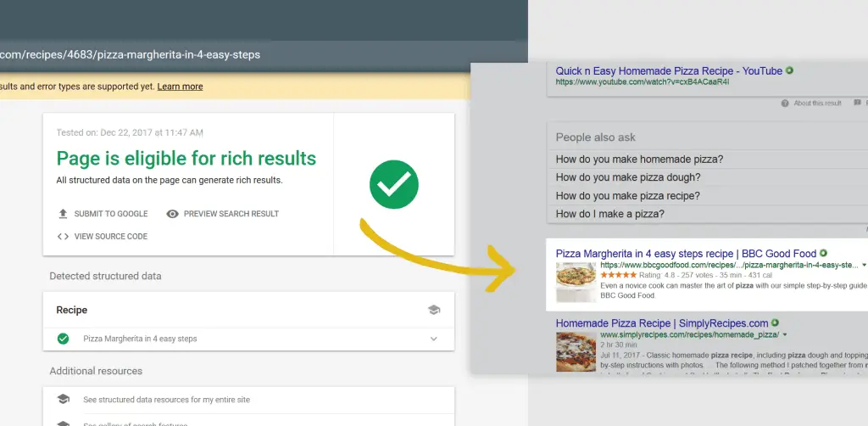Click the Submit to Google upload icon

point(63,214)
